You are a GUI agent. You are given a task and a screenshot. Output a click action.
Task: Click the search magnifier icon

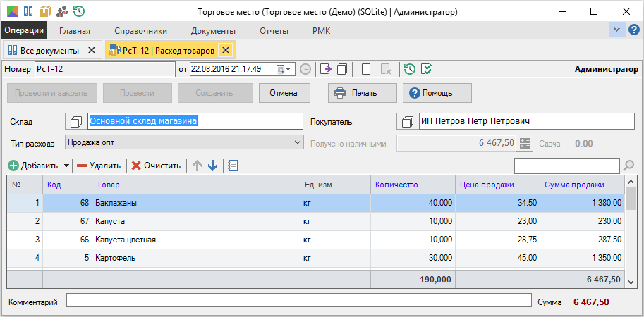click(x=628, y=166)
